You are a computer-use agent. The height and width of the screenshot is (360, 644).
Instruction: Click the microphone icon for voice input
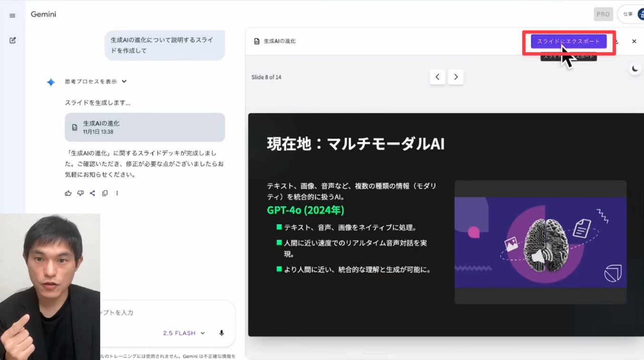click(x=222, y=333)
